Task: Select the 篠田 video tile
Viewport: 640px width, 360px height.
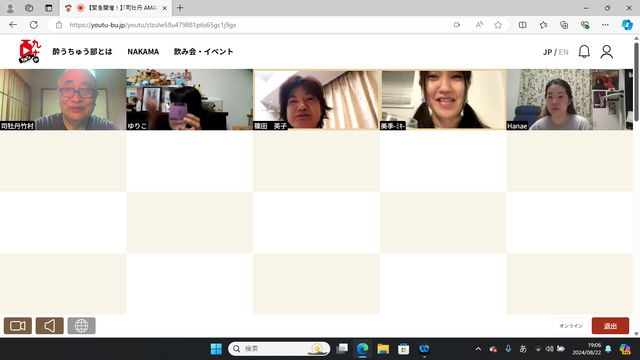Action: tap(316, 100)
